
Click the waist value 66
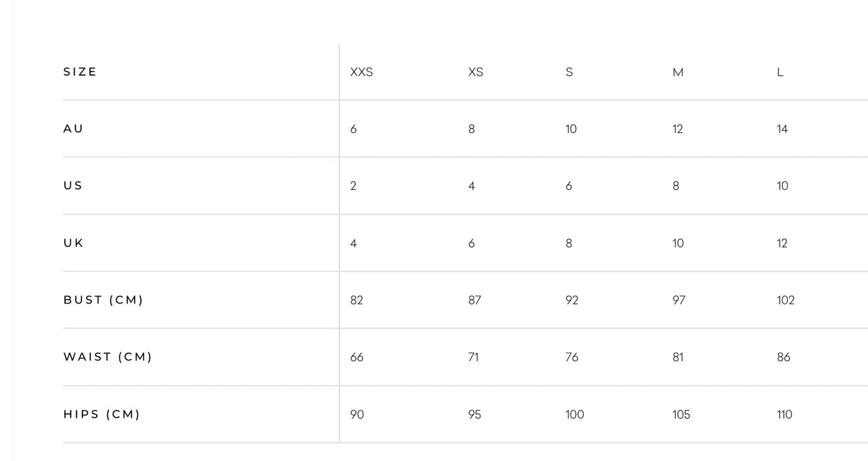point(357,358)
